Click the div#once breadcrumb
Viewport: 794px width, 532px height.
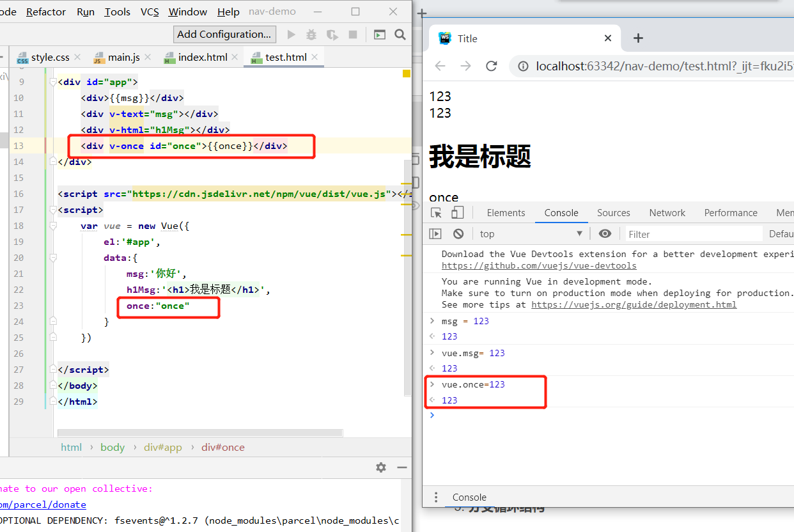[x=223, y=448]
